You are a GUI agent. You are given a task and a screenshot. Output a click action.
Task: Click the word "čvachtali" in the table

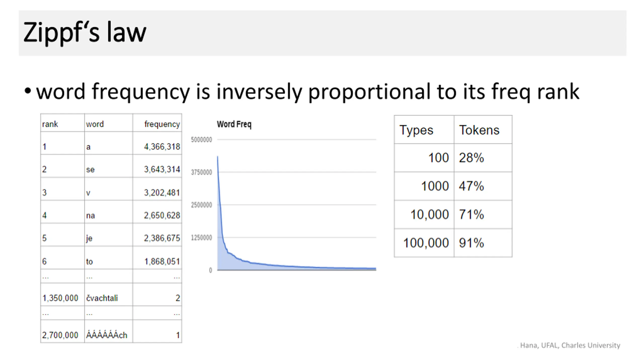pos(102,298)
